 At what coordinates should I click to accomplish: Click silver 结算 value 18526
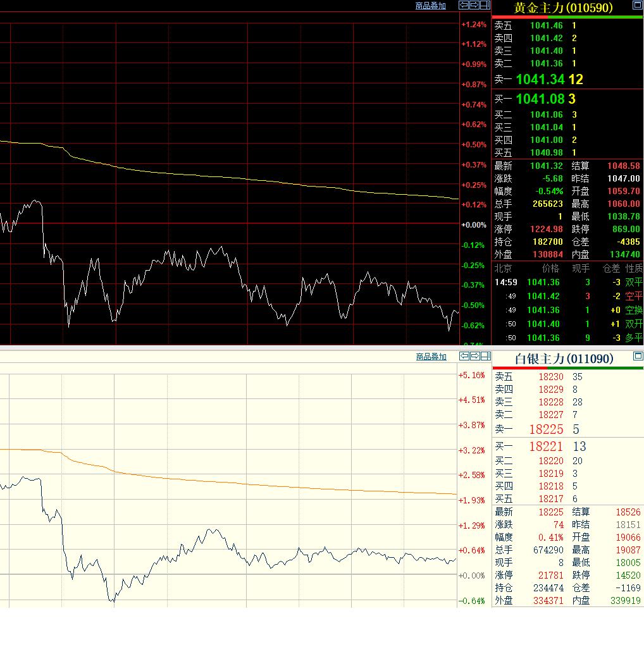click(x=628, y=512)
